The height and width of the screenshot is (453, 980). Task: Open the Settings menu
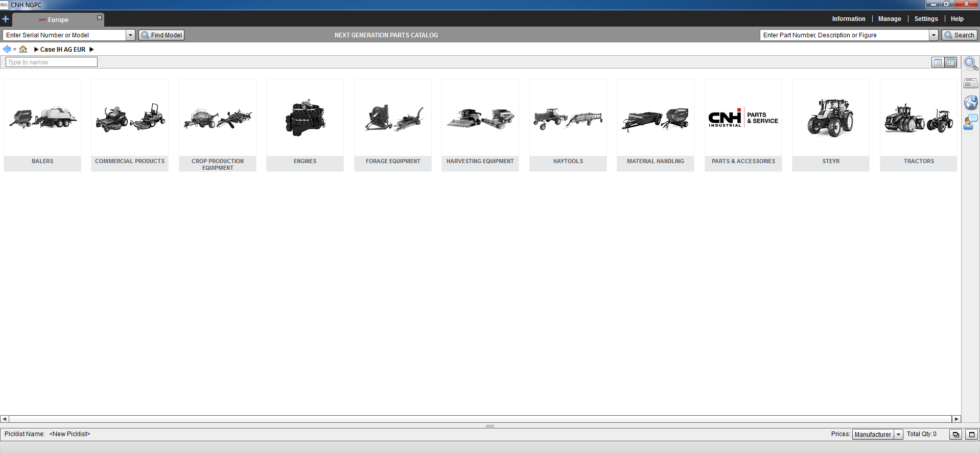tap(926, 19)
